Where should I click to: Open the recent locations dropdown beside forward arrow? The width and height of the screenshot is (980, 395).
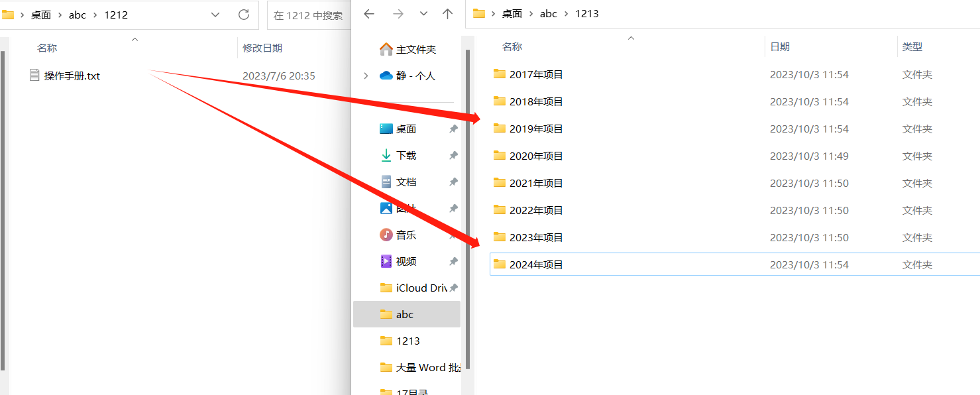coord(423,13)
